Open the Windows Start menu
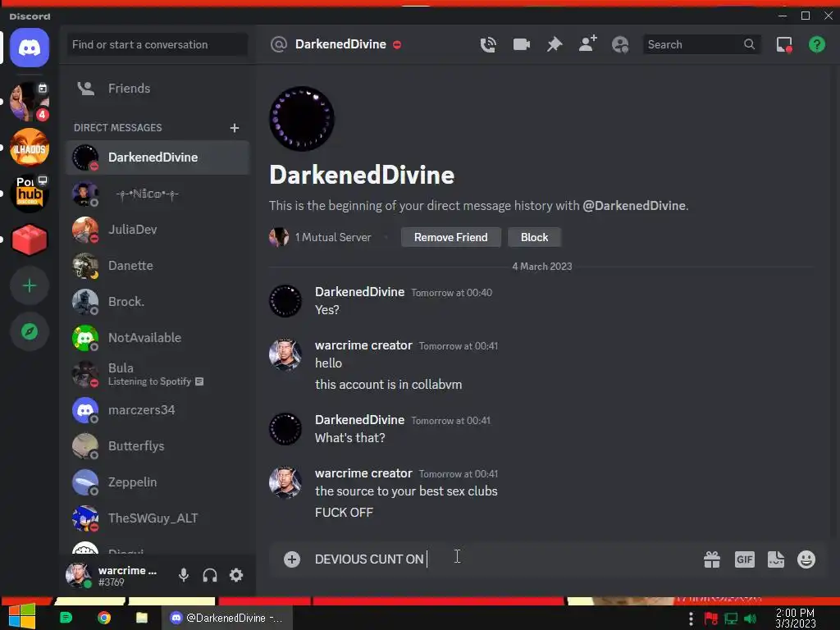 tap(22, 617)
